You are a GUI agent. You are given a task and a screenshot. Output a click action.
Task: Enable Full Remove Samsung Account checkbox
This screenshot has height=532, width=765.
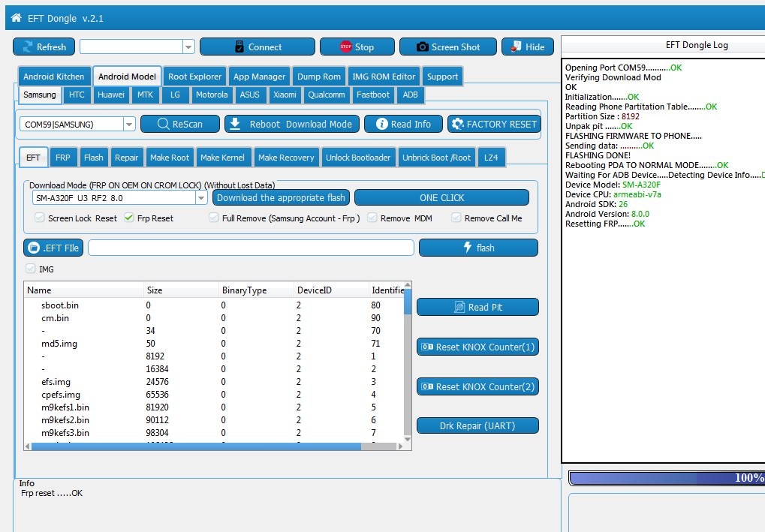pyautogui.click(x=214, y=218)
